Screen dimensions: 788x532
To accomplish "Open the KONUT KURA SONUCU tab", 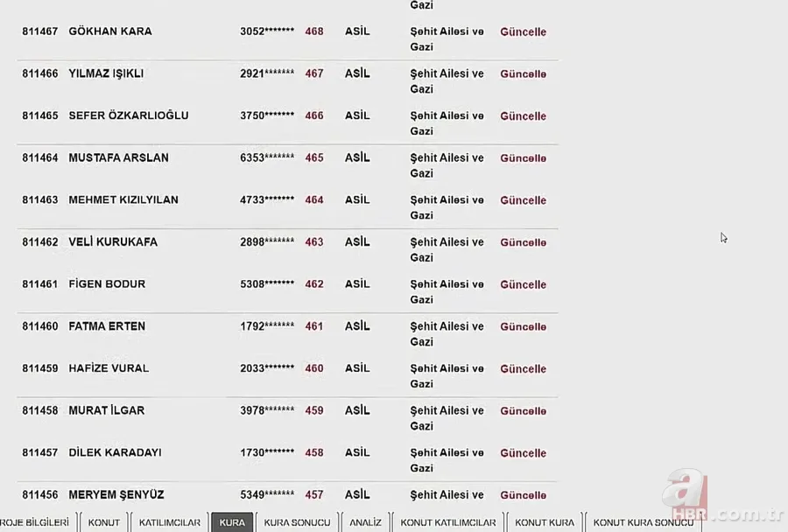I will tap(643, 522).
